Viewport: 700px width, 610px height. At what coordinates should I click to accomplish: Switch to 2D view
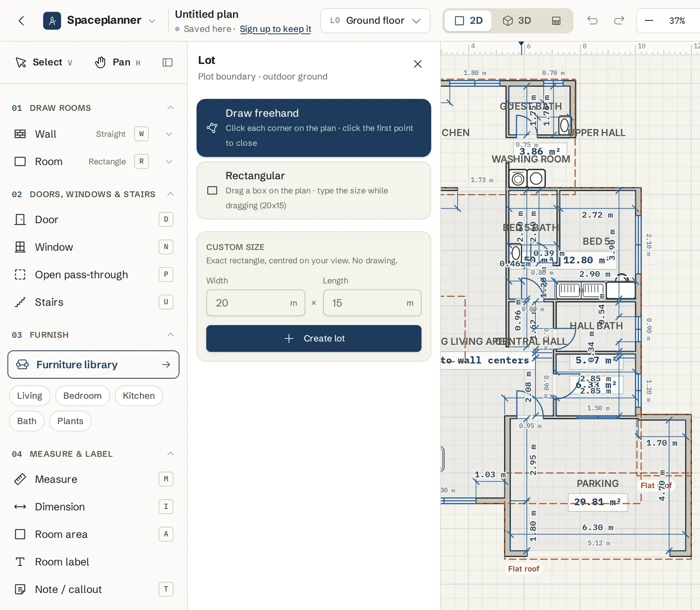468,20
